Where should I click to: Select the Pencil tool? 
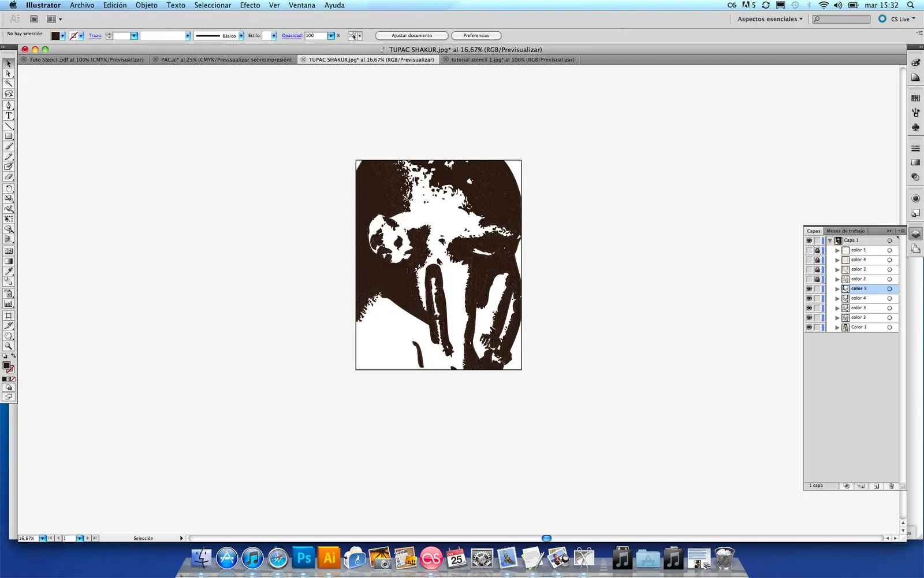9,156
